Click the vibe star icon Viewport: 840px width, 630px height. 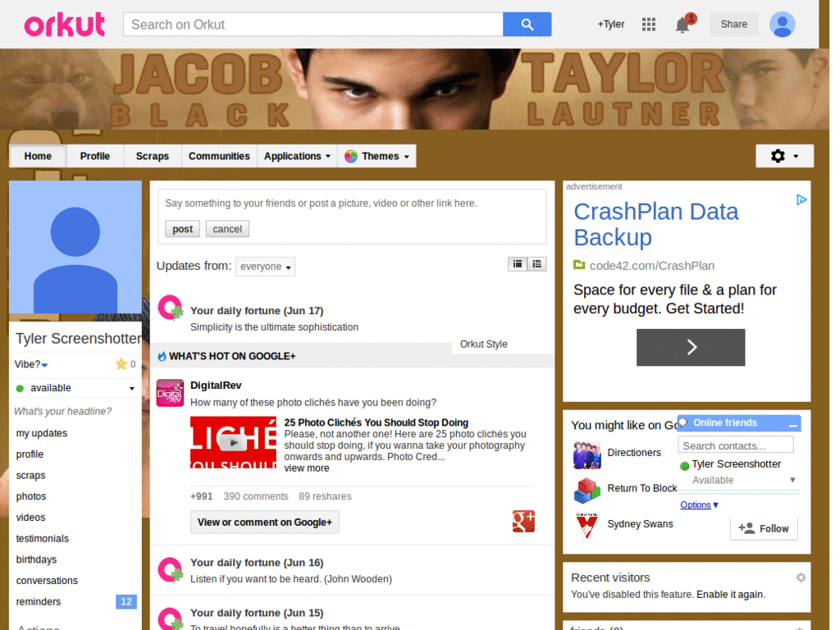click(121, 363)
